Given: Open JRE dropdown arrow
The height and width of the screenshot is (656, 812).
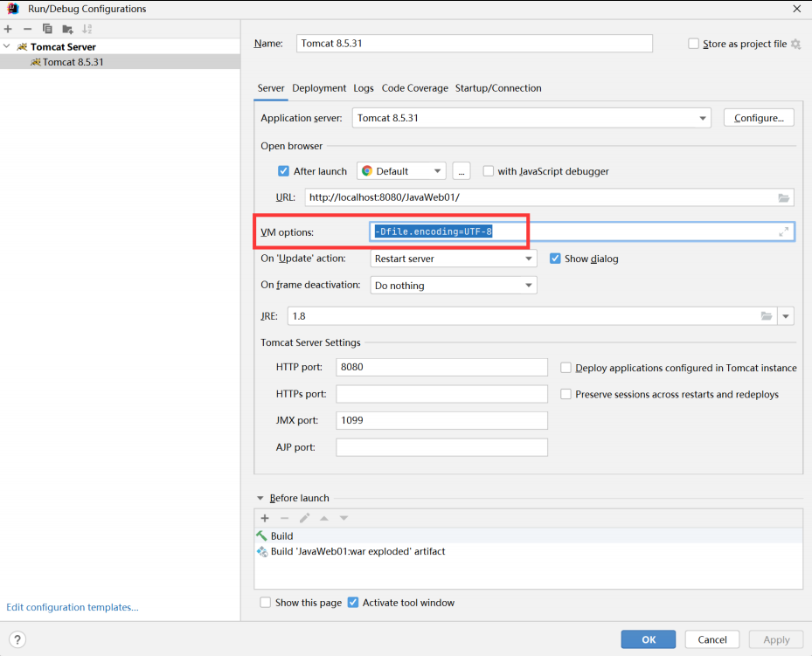Looking at the screenshot, I should pos(786,316).
